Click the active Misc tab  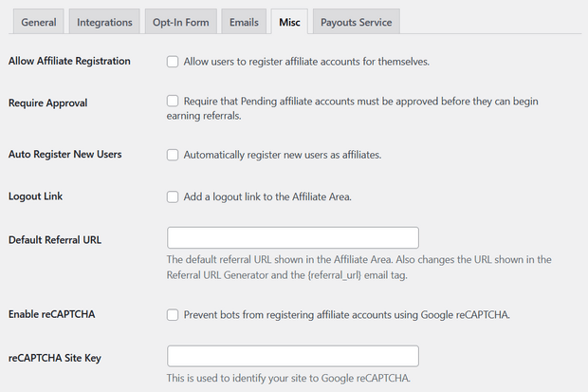pos(289,22)
